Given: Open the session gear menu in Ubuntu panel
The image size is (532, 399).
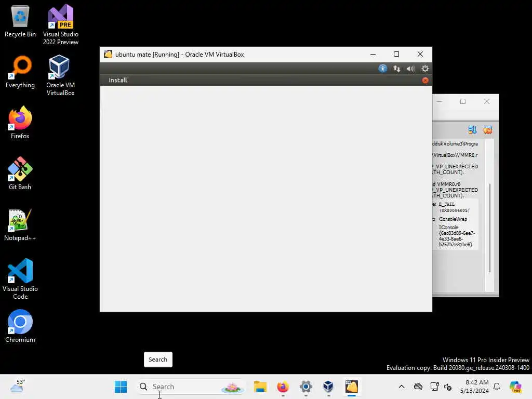Looking at the screenshot, I should point(425,69).
